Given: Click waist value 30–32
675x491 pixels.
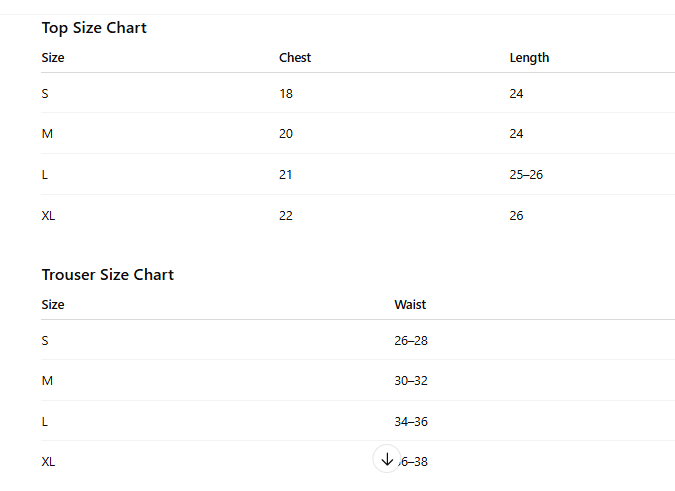Looking at the screenshot, I should [411, 381].
